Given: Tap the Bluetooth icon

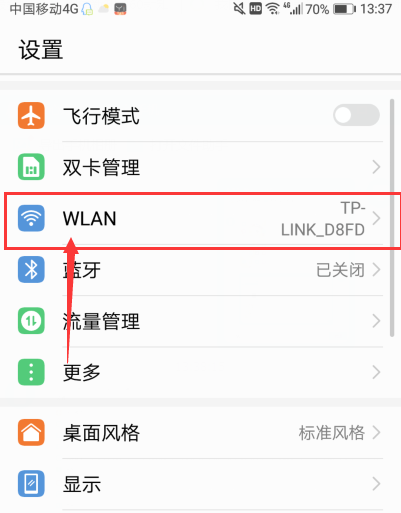Looking at the screenshot, I should pyautogui.click(x=31, y=270).
